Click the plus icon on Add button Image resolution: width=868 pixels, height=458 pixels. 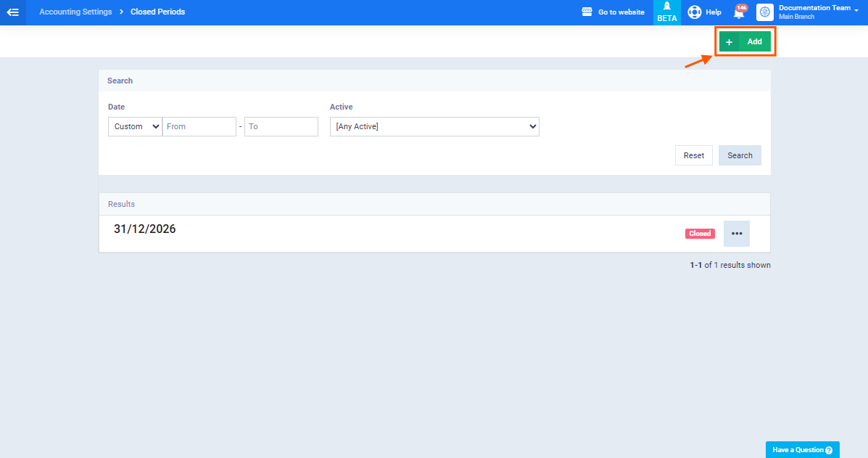point(729,42)
